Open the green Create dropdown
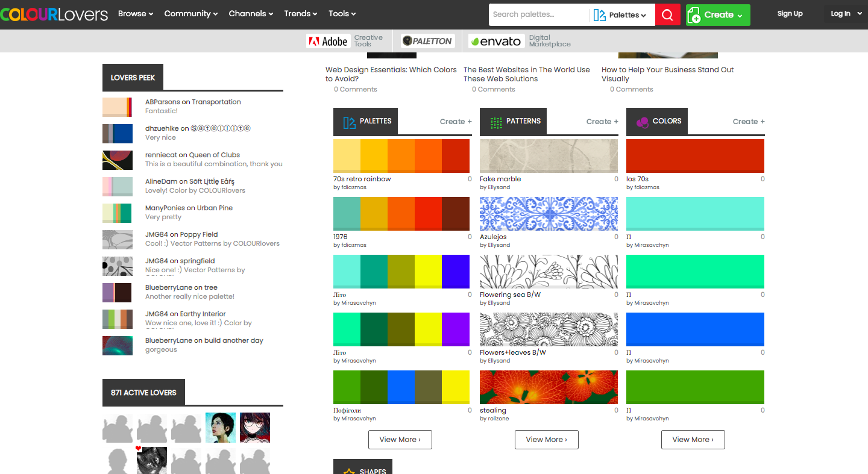The image size is (868, 474). pyautogui.click(x=718, y=15)
